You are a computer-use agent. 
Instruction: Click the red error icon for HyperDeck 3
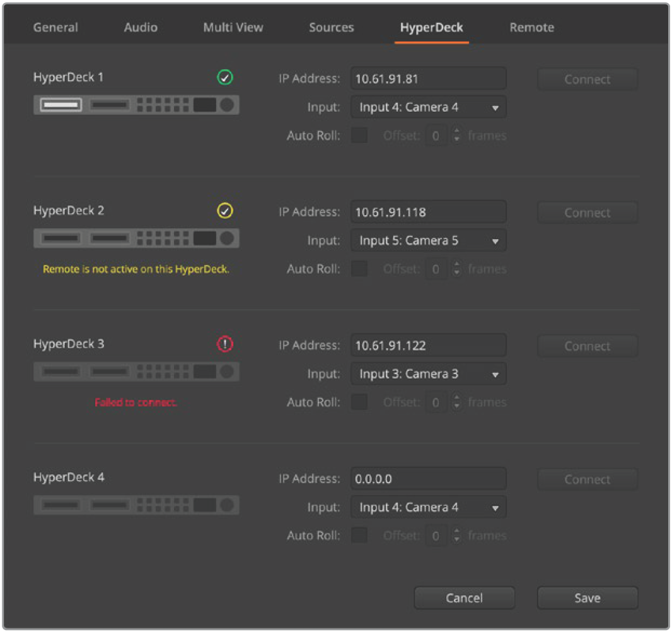point(224,344)
